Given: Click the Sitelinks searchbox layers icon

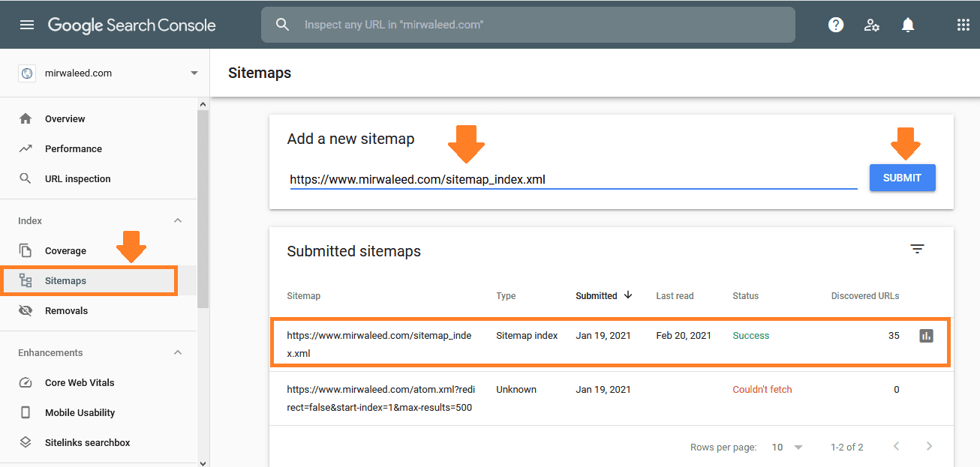Looking at the screenshot, I should click(x=26, y=442).
